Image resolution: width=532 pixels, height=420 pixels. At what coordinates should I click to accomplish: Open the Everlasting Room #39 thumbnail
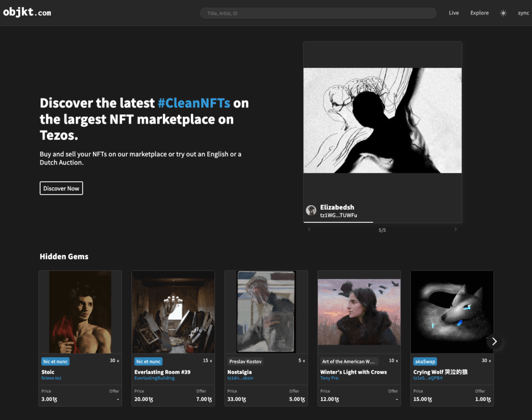pos(173,312)
